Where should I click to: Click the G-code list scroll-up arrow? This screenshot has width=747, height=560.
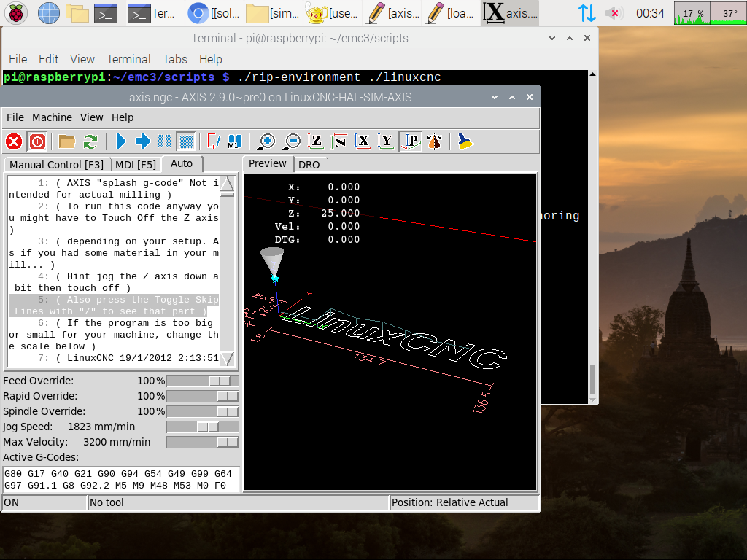pyautogui.click(x=228, y=183)
